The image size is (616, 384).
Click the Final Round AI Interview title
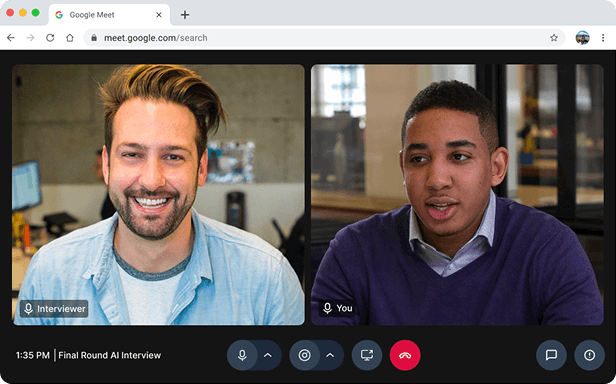coord(110,355)
